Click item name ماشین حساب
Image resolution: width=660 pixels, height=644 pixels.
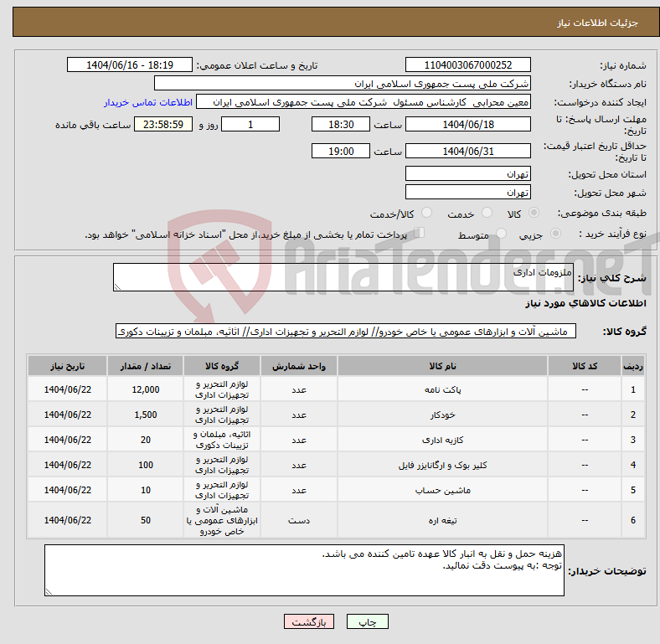click(442, 491)
